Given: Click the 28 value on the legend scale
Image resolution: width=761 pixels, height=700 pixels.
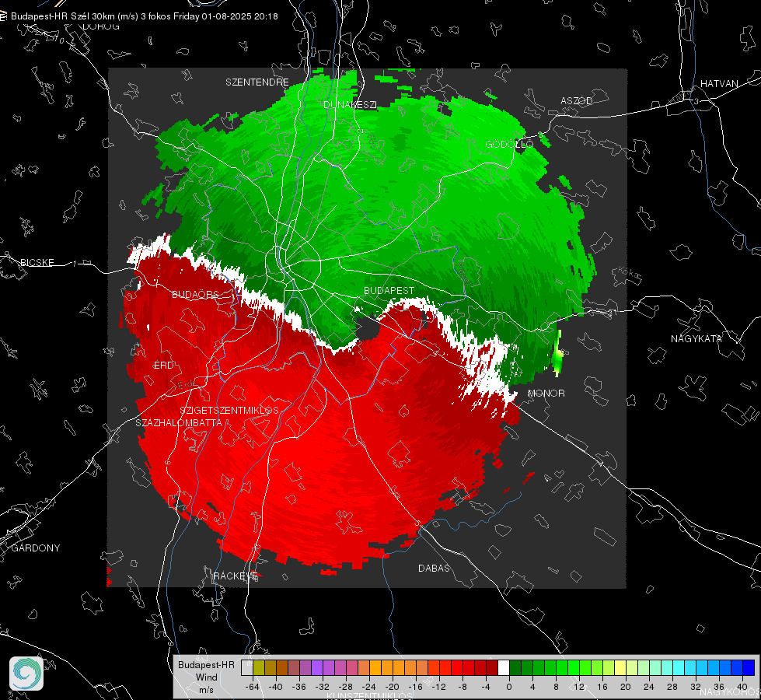Looking at the screenshot, I should (672, 687).
